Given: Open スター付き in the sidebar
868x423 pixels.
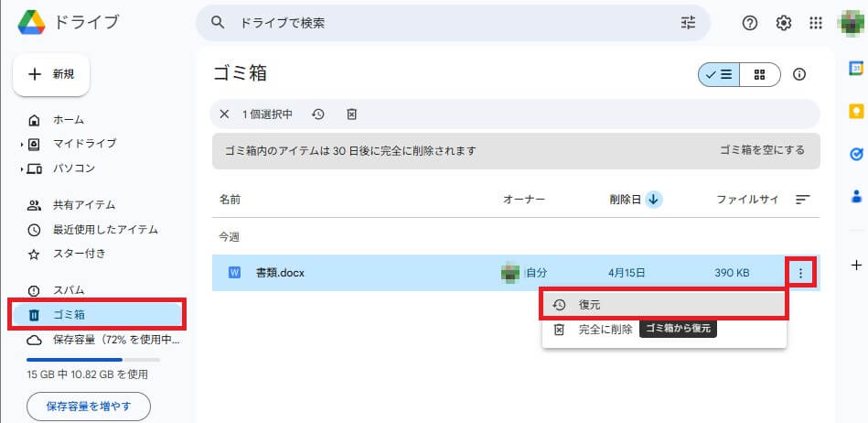Looking at the screenshot, I should pos(80,254).
